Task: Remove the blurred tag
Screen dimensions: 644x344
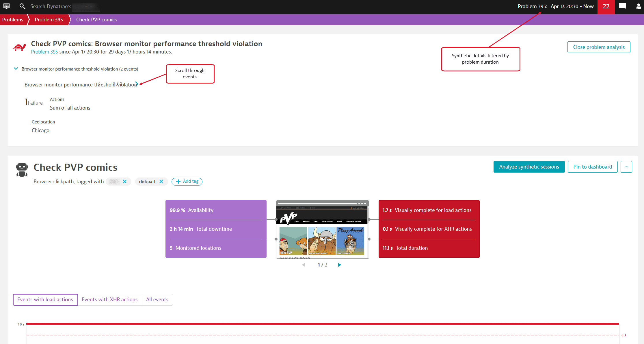Action: click(125, 182)
